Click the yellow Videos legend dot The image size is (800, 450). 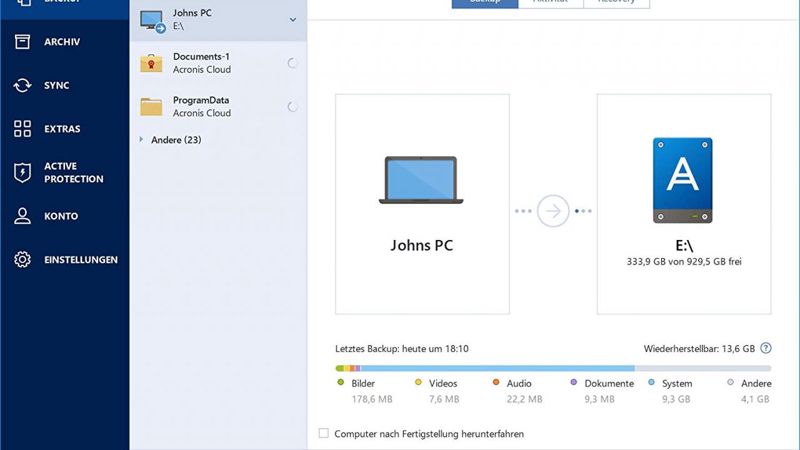coord(418,382)
